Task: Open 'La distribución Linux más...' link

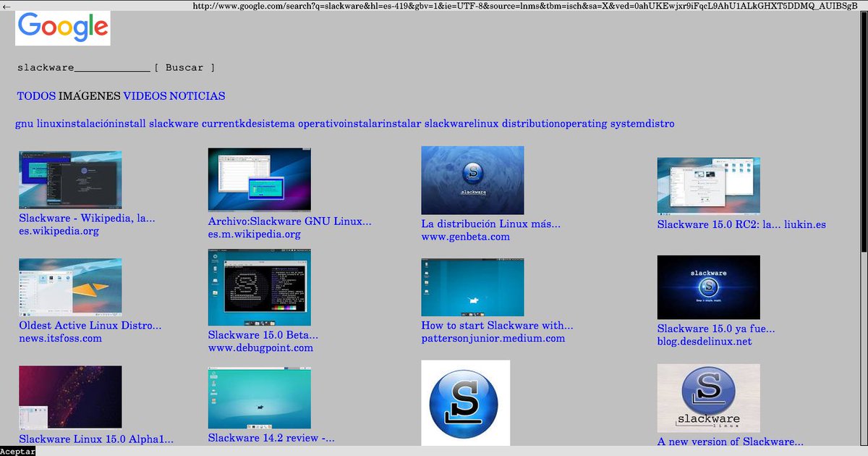Action: pos(491,224)
